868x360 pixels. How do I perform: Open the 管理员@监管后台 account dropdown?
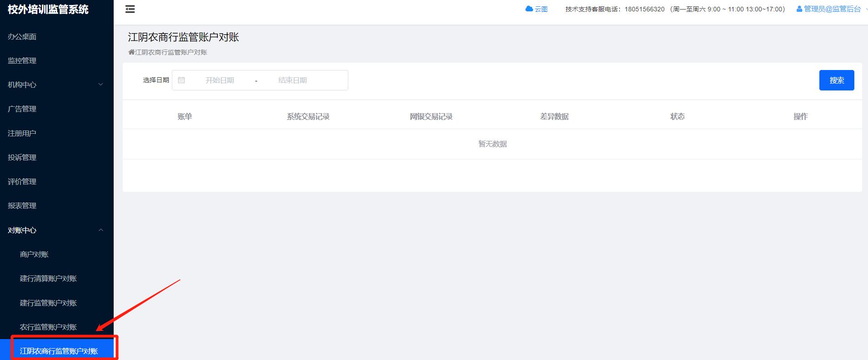832,9
